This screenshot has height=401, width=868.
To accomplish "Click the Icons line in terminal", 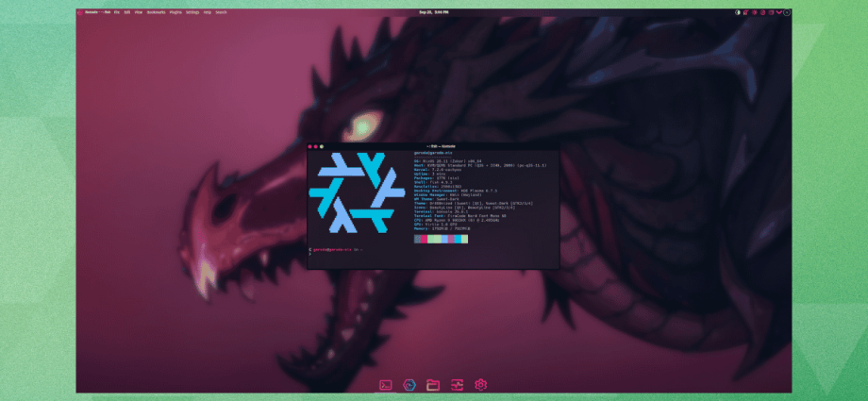I will [x=464, y=208].
